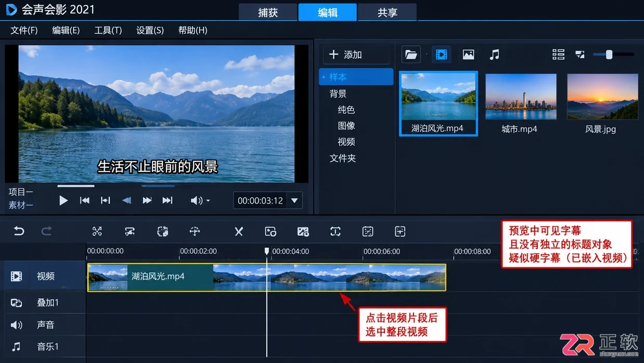The height and width of the screenshot is (363, 644).
Task: Click the Undo arrow in the timeline toolbar
Action: click(19, 231)
